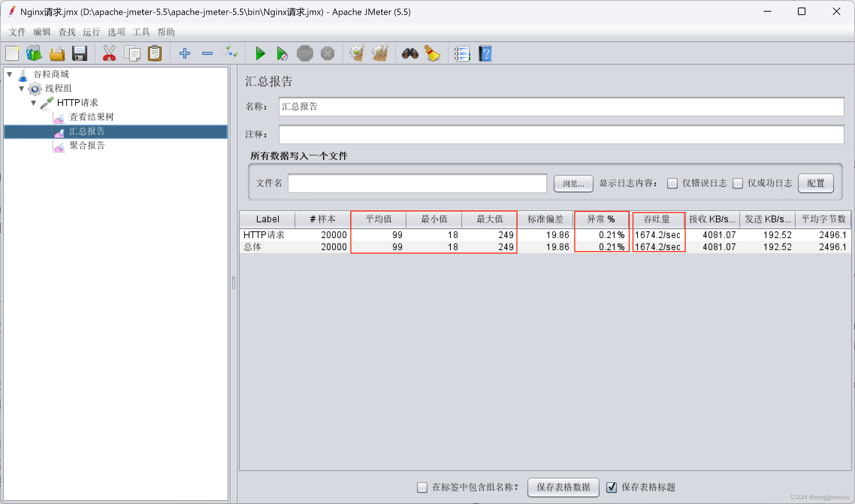Click the Search binoculars icon
Image resolution: width=855 pixels, height=504 pixels.
click(x=410, y=53)
